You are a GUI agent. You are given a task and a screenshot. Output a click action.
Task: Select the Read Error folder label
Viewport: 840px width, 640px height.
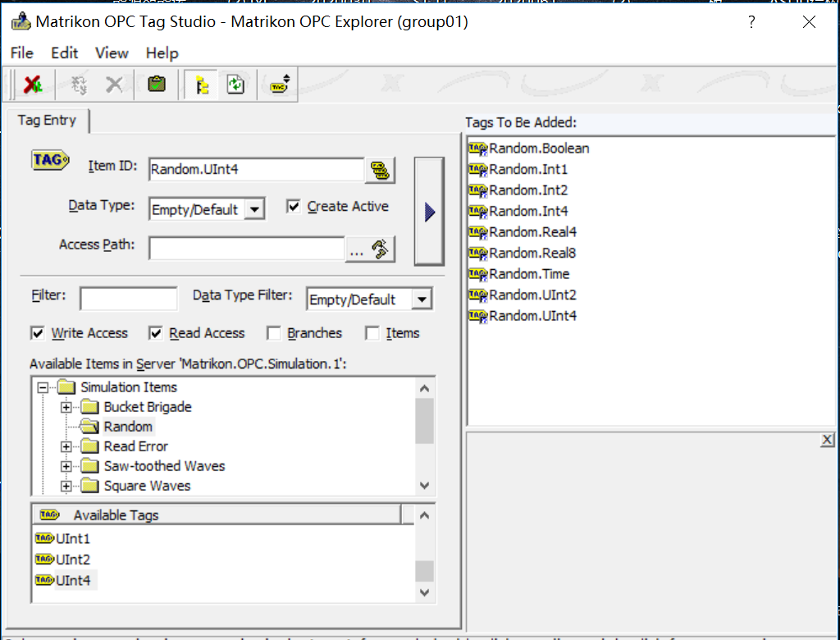[135, 446]
